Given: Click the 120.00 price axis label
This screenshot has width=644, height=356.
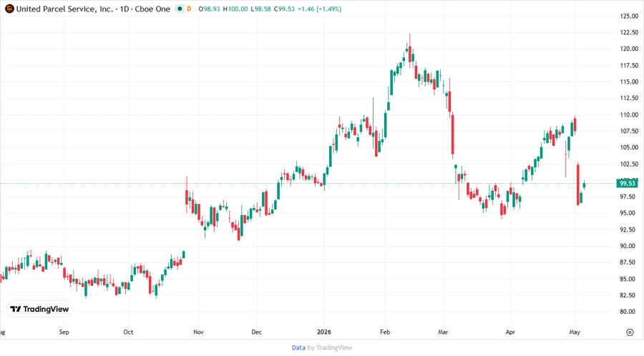Looking at the screenshot, I should tap(629, 49).
